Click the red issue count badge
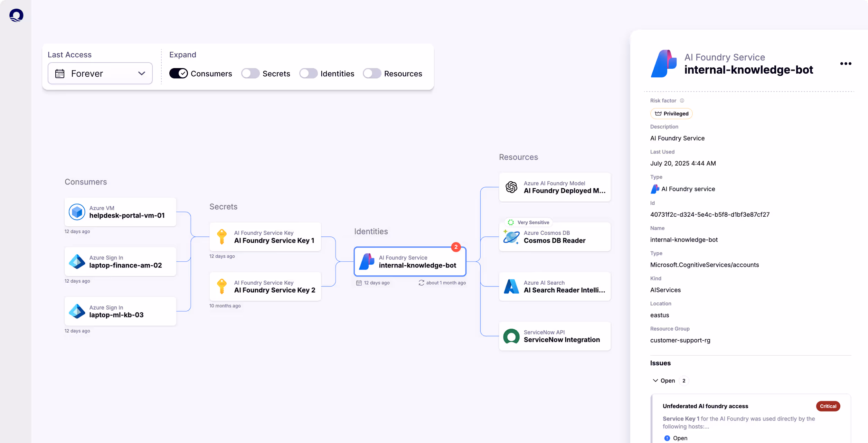This screenshot has height=443, width=868. click(x=456, y=247)
